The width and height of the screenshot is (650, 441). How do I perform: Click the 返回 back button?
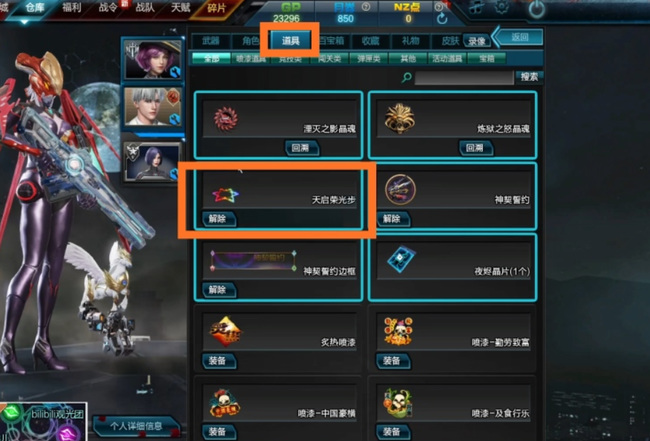click(x=519, y=37)
